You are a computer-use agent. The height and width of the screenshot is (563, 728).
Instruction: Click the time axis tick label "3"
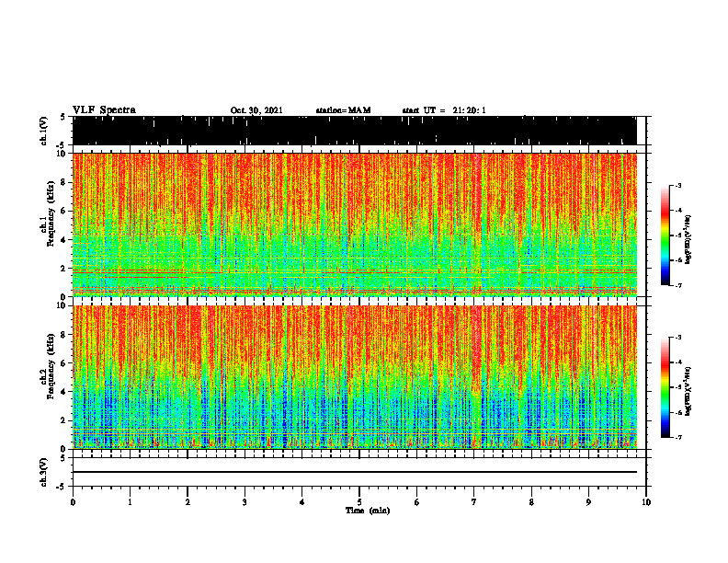click(245, 502)
